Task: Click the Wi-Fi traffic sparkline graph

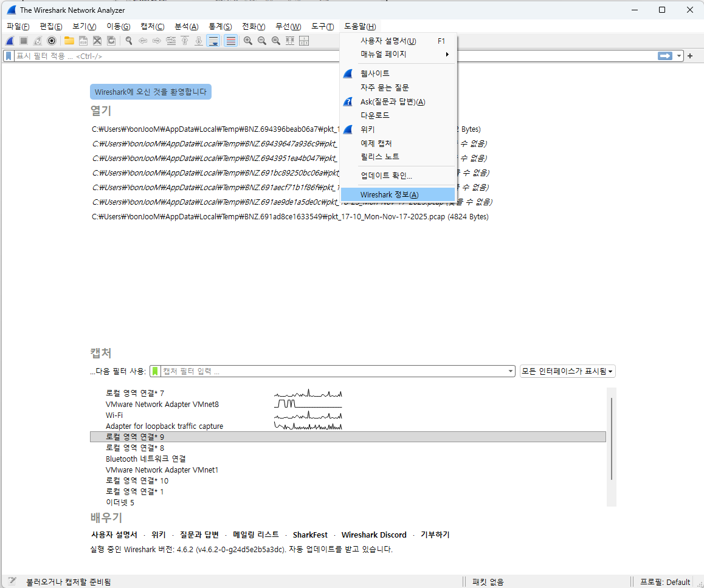Action: [x=308, y=415]
